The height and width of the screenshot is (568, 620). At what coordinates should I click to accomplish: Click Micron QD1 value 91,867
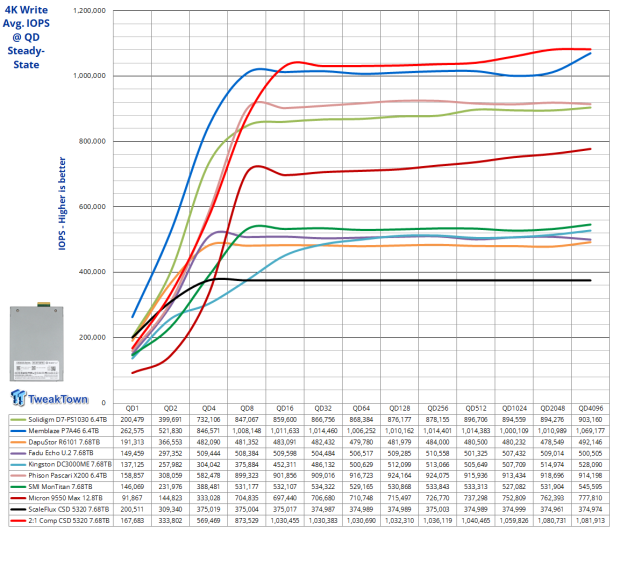coord(132,498)
